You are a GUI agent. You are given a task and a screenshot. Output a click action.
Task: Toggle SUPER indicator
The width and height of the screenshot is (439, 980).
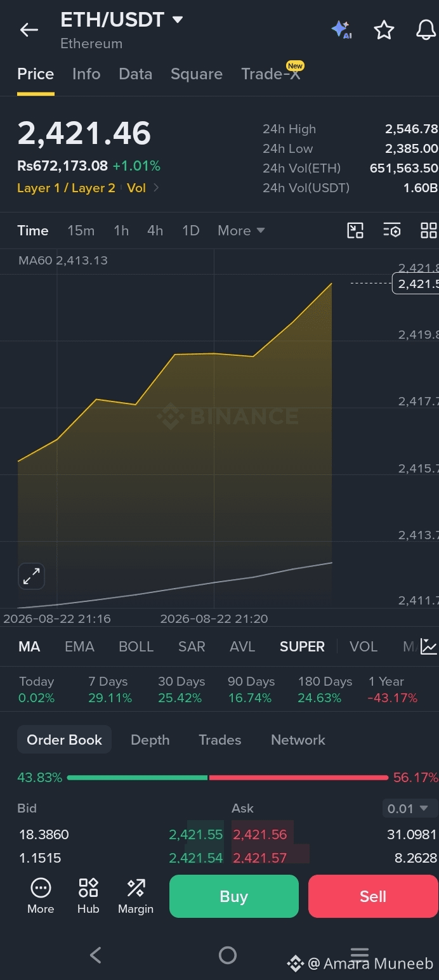[302, 646]
